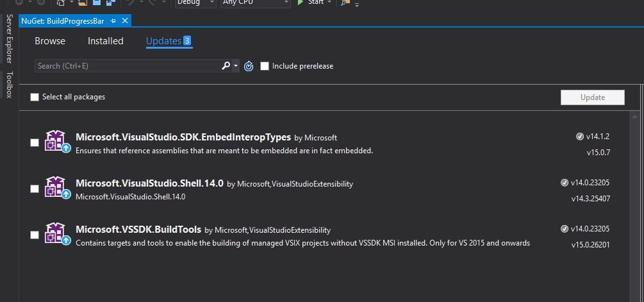
Task: Click installed version v14.0.23205 of Shell.14.0
Action: (590, 183)
